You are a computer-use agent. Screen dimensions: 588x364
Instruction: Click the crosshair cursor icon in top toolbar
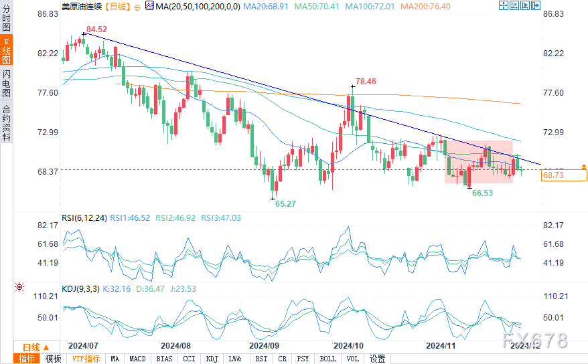point(503,5)
